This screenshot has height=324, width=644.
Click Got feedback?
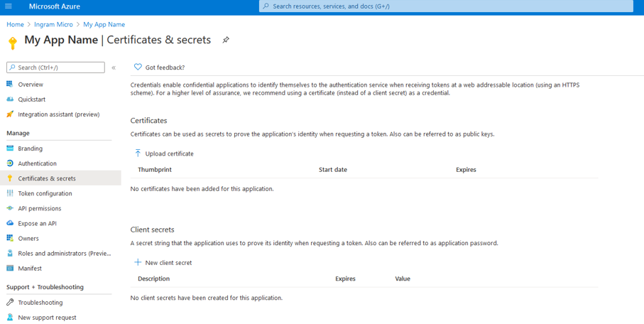165,67
